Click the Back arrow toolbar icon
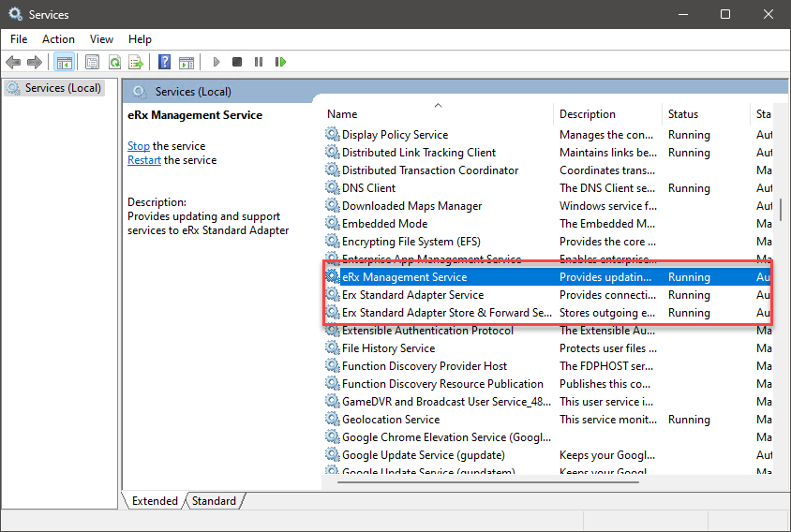The width and height of the screenshot is (791, 532). (x=13, y=62)
